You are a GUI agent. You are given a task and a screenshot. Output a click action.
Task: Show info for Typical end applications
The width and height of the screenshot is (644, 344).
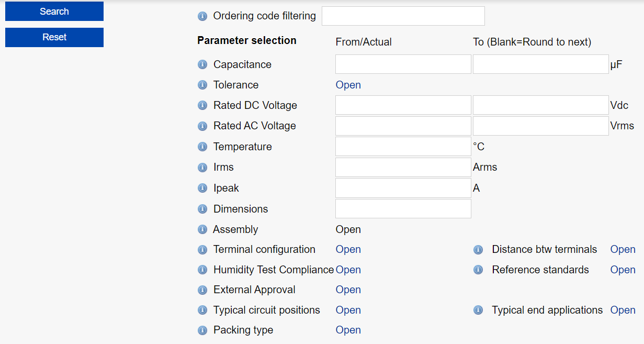click(478, 310)
